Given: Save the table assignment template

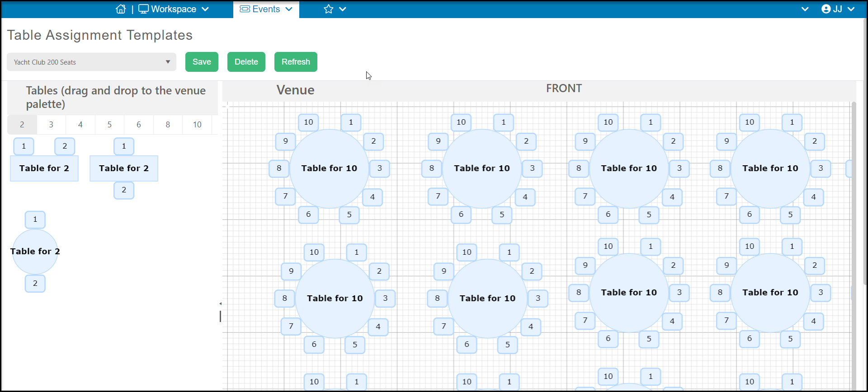Looking at the screenshot, I should click(202, 62).
